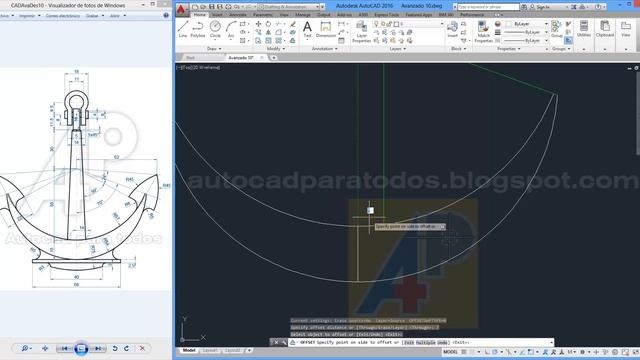This screenshot has width=640, height=360.
Task: Open the Start drawing tab
Action: [x=190, y=58]
